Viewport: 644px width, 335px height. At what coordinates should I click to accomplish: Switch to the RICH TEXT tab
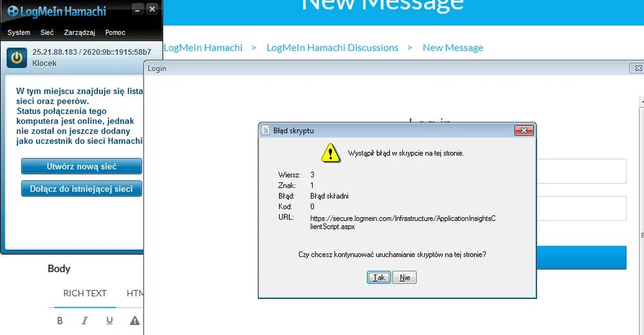coord(84,293)
